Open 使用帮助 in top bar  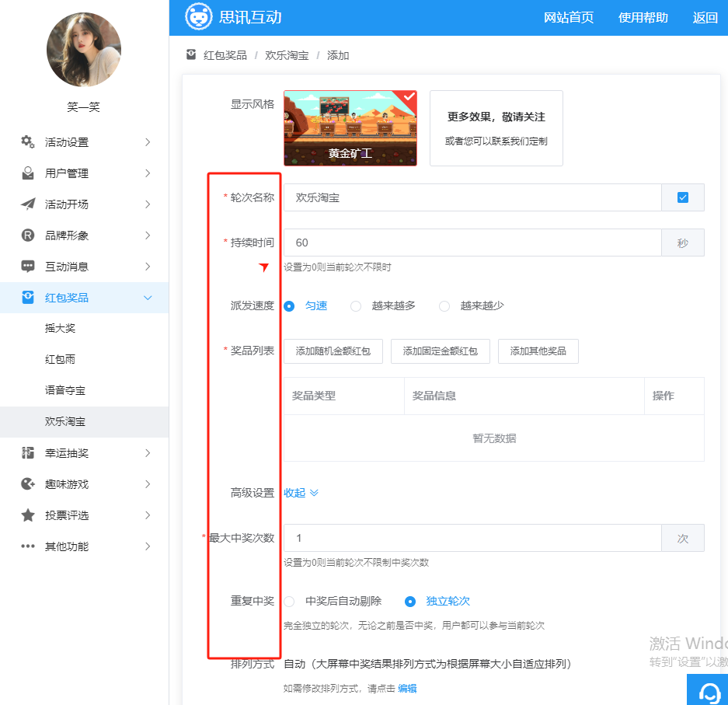[643, 18]
